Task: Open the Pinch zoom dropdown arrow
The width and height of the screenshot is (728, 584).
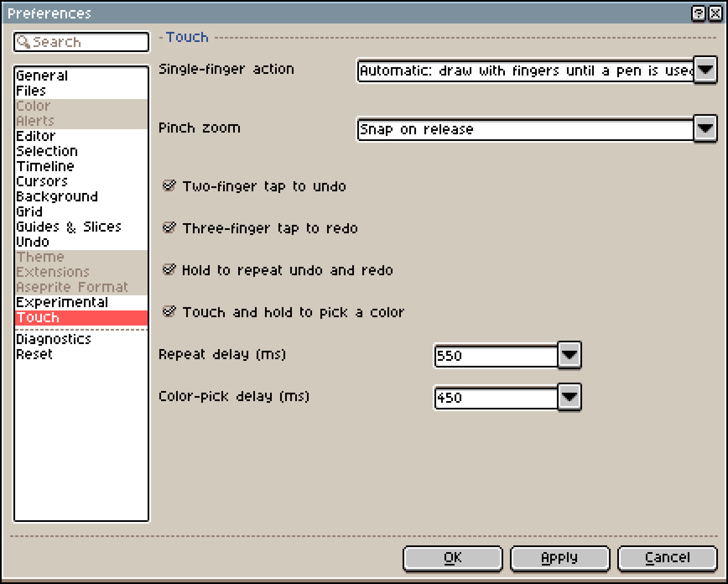Action: click(x=705, y=128)
